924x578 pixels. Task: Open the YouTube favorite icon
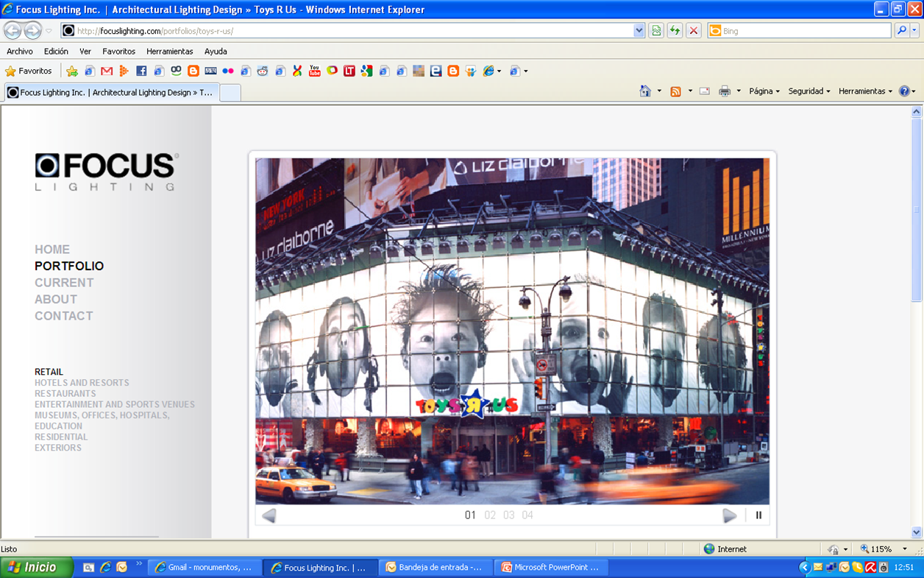[315, 71]
